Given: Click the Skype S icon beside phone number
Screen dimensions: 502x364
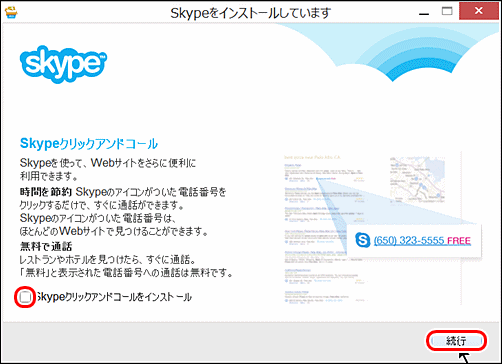Looking at the screenshot, I should pos(363,240).
